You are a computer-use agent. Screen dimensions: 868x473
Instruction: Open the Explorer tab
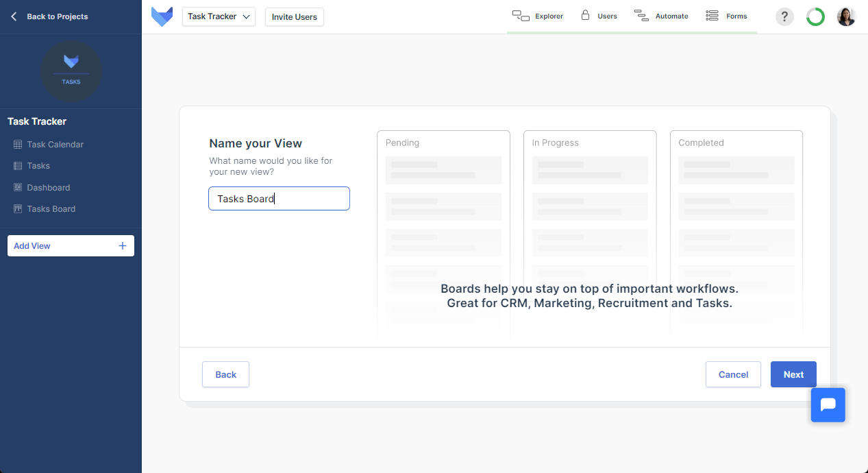pos(538,16)
